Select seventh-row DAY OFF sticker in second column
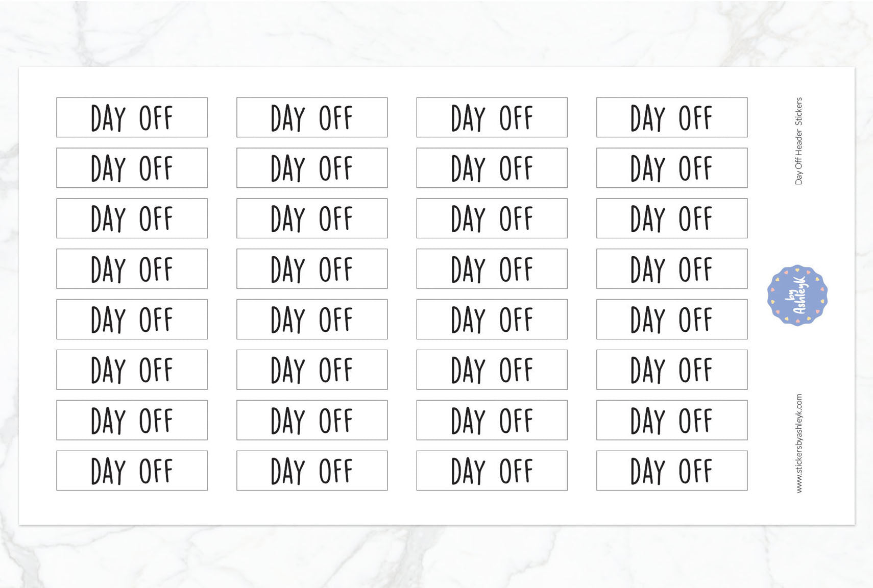Screen dimensions: 873x588 [312, 420]
